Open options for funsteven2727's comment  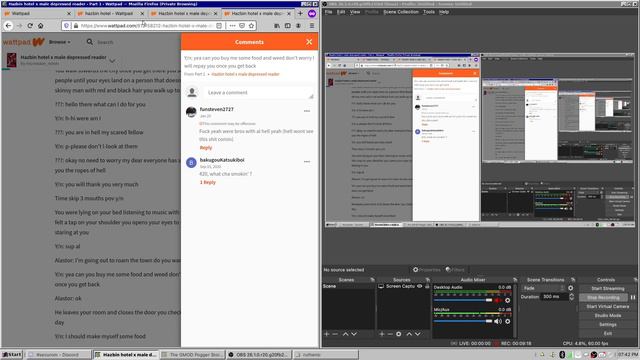point(307,111)
